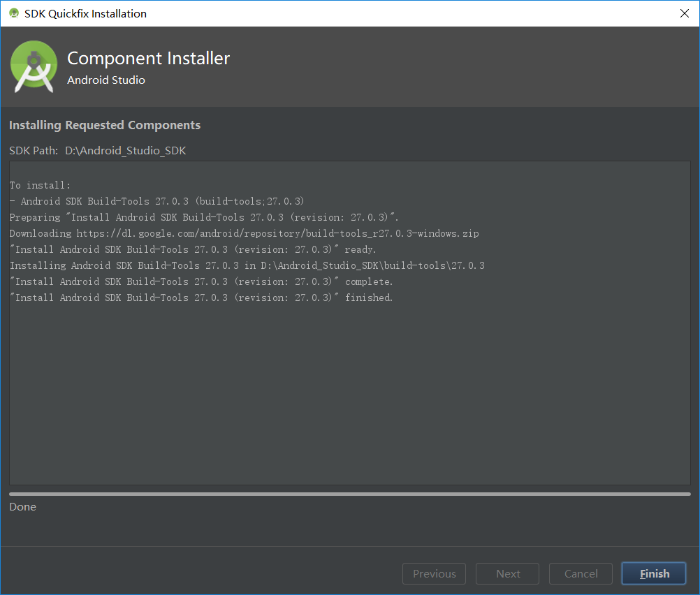The height and width of the screenshot is (595, 700).
Task: Click the 'Installing Android SDK Build-Tools' log line
Action: [247, 265]
